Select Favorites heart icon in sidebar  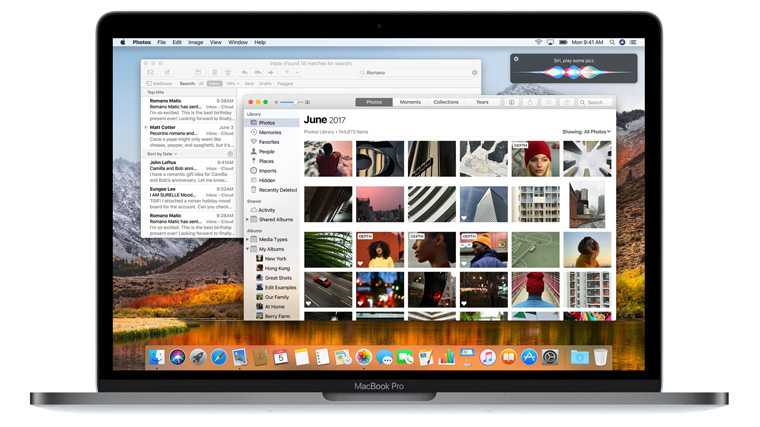(x=253, y=142)
